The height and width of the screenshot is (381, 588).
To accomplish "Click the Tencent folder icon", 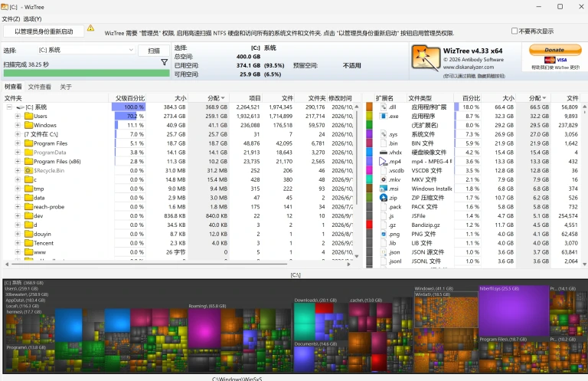I will pyautogui.click(x=29, y=243).
